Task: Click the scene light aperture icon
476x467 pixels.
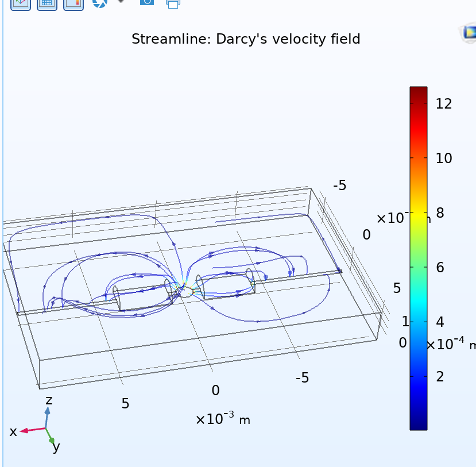Action: pyautogui.click(x=100, y=3)
